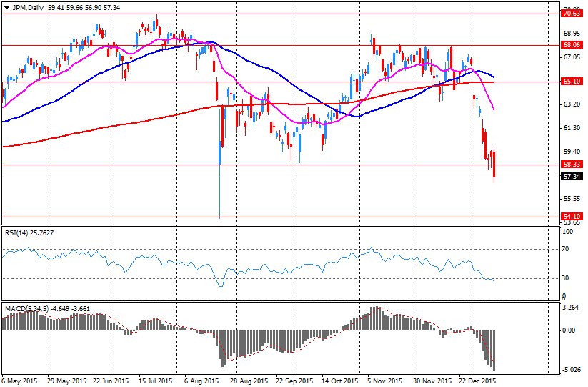Viewport: 588px width, 387px height.
Task: Click the 59.40 price axis value
Action: 572,152
